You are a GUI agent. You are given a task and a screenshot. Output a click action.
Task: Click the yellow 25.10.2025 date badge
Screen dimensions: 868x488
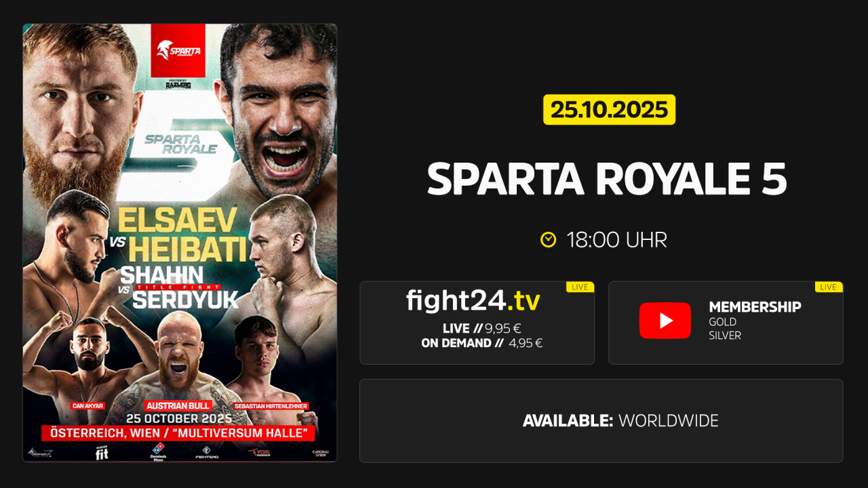pos(609,109)
